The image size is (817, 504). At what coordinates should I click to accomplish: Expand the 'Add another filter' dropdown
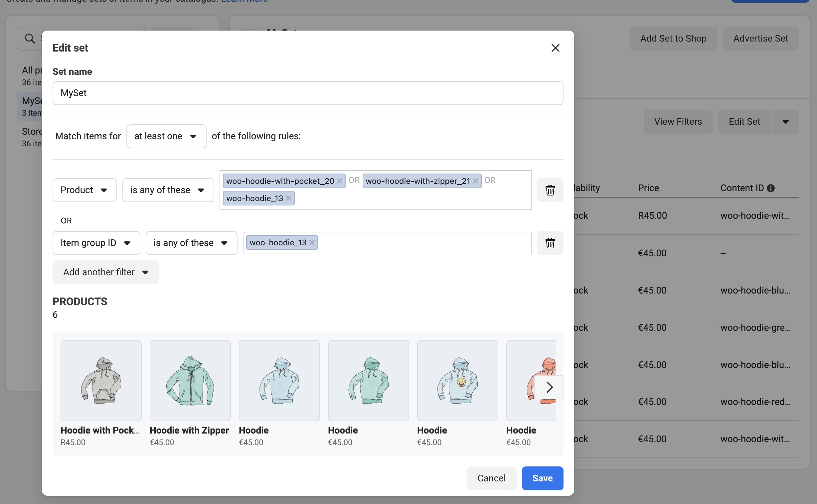point(105,272)
